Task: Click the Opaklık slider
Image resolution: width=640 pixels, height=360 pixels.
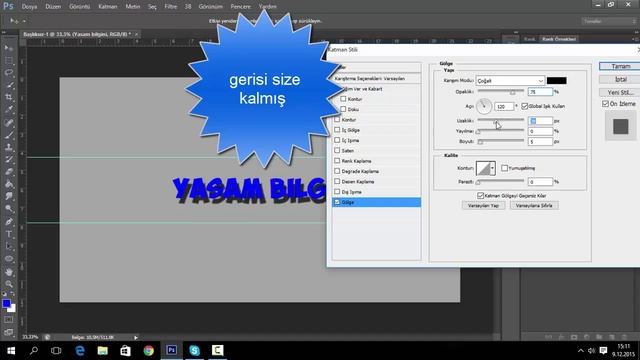Action: tap(501, 91)
